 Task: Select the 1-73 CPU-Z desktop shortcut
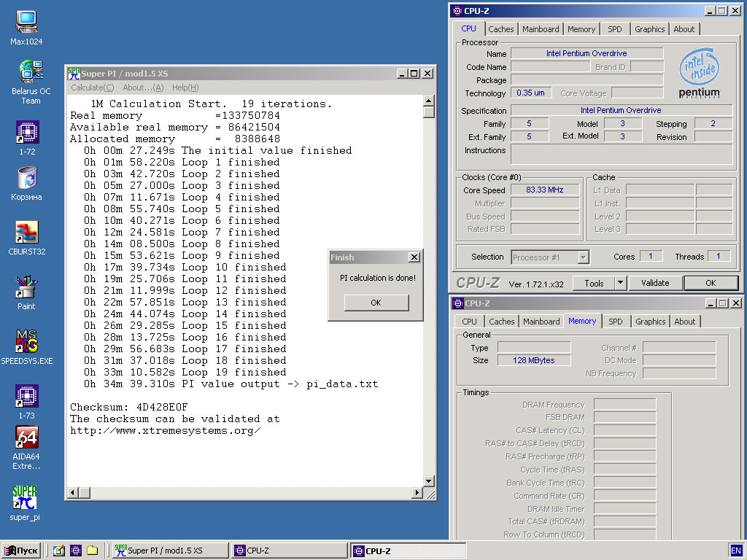coord(27,402)
